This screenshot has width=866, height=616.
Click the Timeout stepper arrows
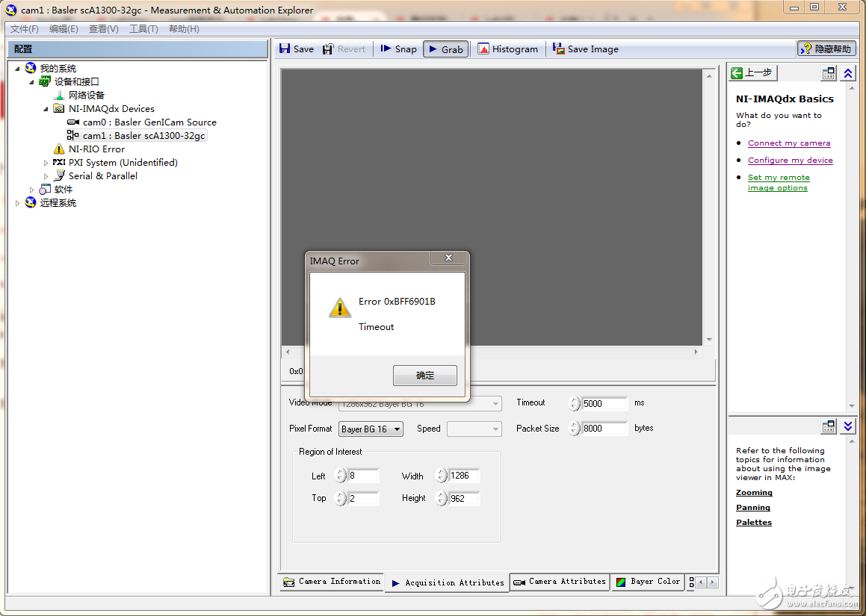[x=575, y=403]
